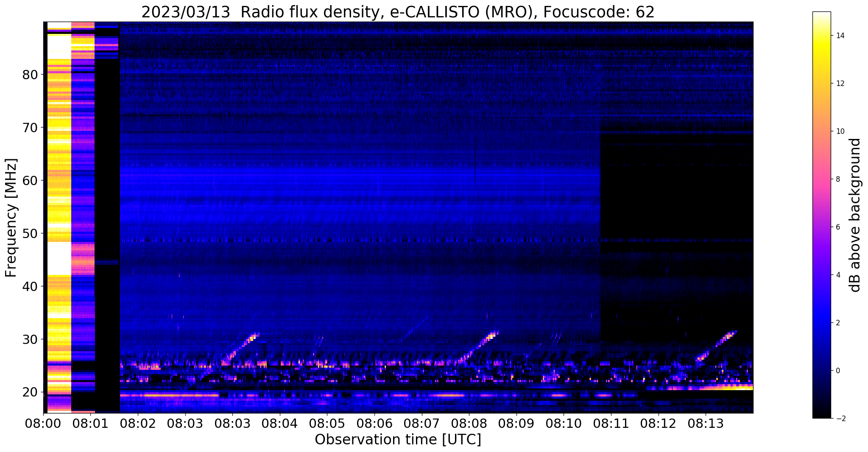Click the 08:13 time tick label
Image resolution: width=868 pixels, height=452 pixels.
(x=706, y=423)
